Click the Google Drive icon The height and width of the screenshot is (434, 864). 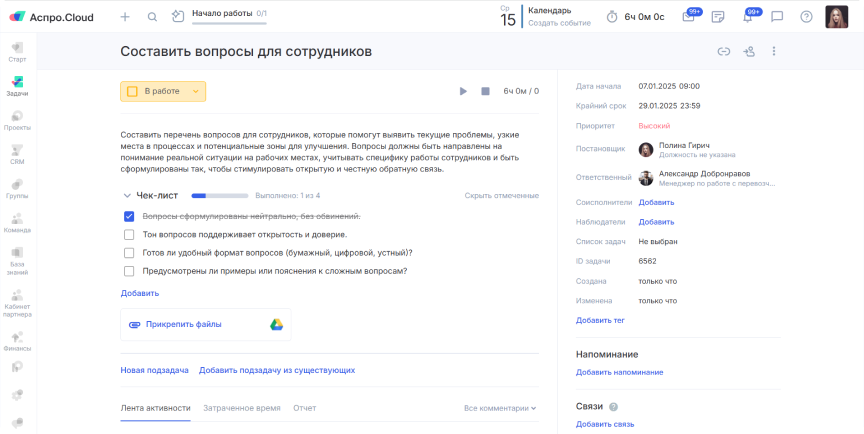pos(277,324)
